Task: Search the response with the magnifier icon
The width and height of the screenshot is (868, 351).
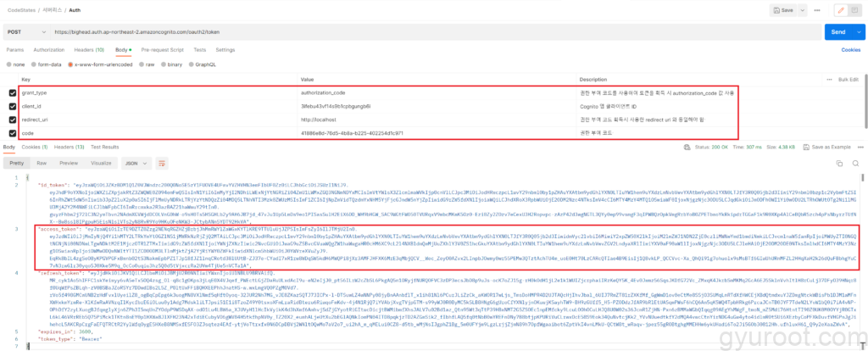Action: point(854,162)
